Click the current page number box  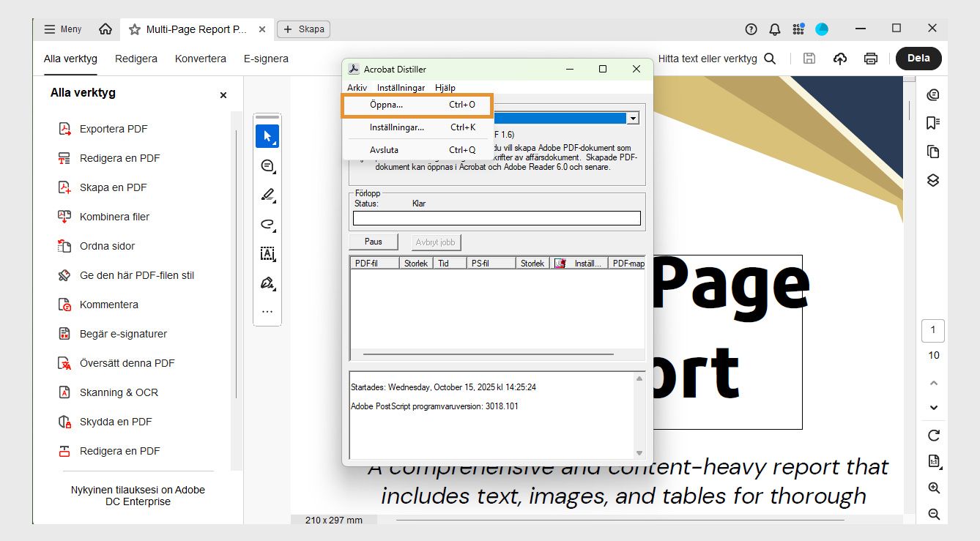[933, 330]
